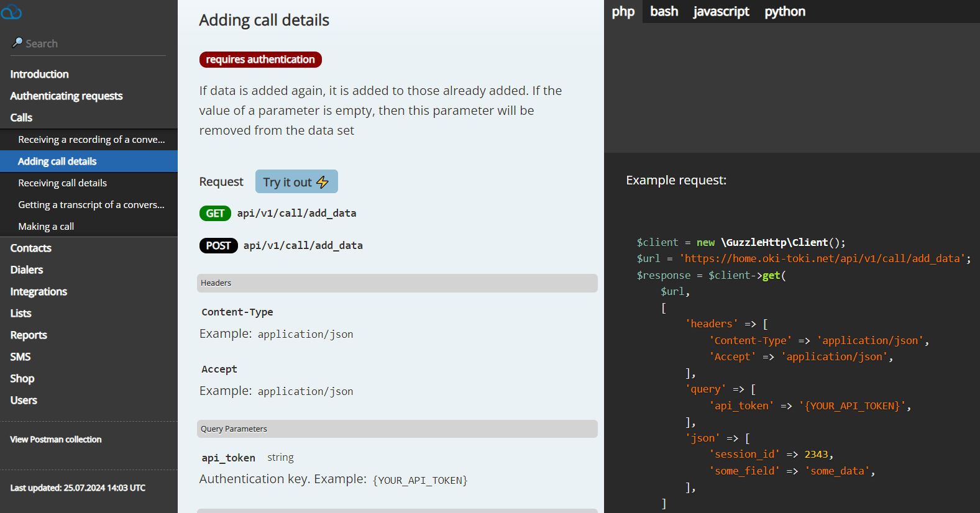Image resolution: width=980 pixels, height=513 pixels.
Task: Expand the Integrations sidebar section
Action: 39,291
